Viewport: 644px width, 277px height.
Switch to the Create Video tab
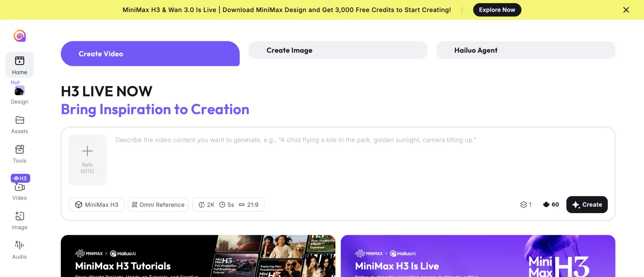(150, 53)
